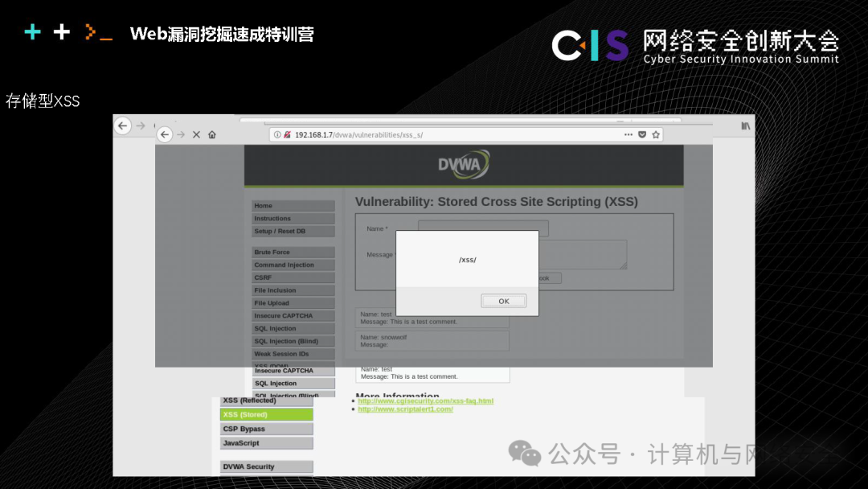Select File Upload in the sidebar
Screen dimensions: 868x489
point(293,303)
